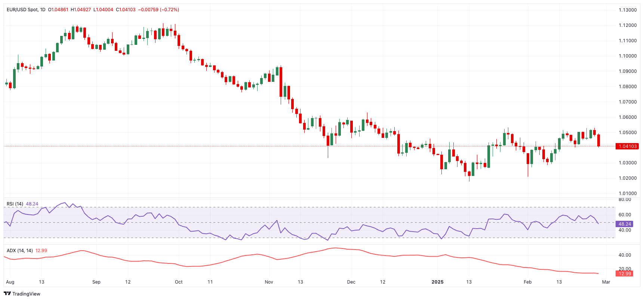Image resolution: width=644 pixels, height=300 pixels.
Task: Select the Nov label on the time axis
Action: 269,282
